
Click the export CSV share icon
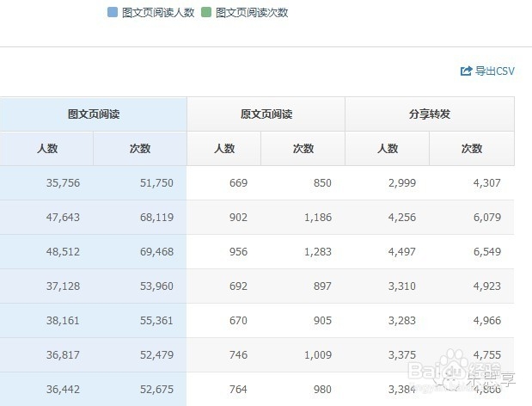coord(466,71)
